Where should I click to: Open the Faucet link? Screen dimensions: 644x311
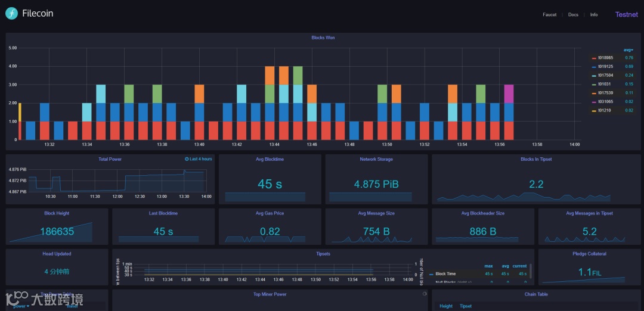coord(550,15)
